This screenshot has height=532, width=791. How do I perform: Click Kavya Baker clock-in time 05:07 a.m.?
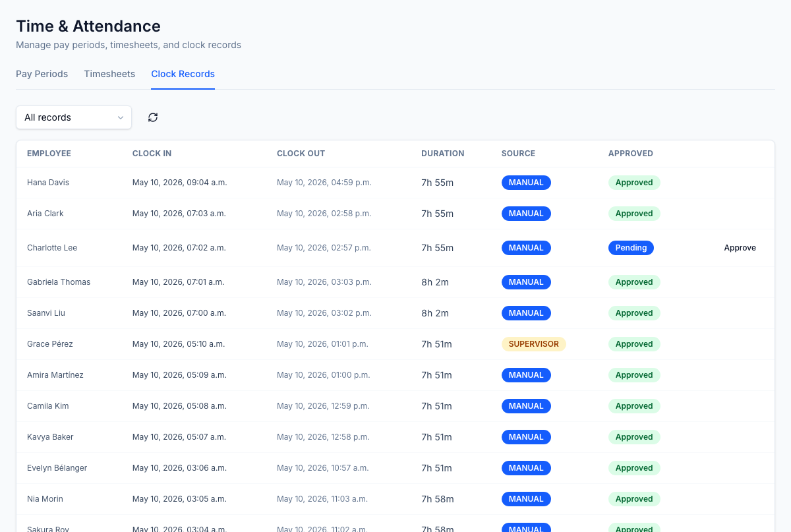(x=179, y=437)
